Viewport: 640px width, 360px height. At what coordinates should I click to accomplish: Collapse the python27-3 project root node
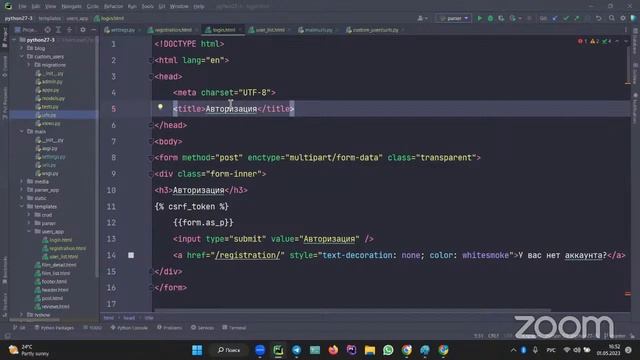(x=14, y=40)
